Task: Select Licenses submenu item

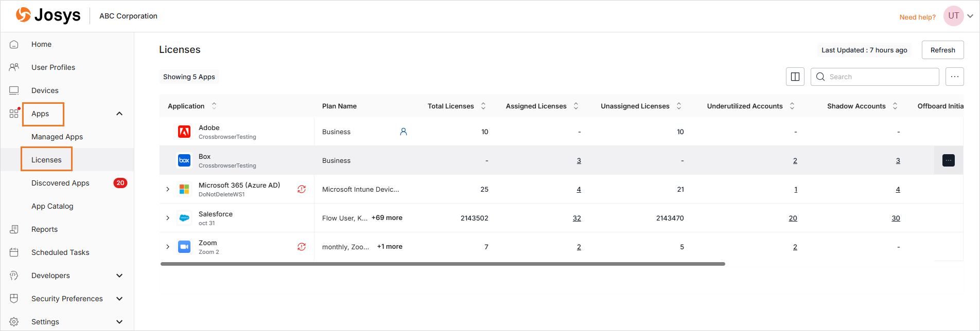Action: pos(46,160)
